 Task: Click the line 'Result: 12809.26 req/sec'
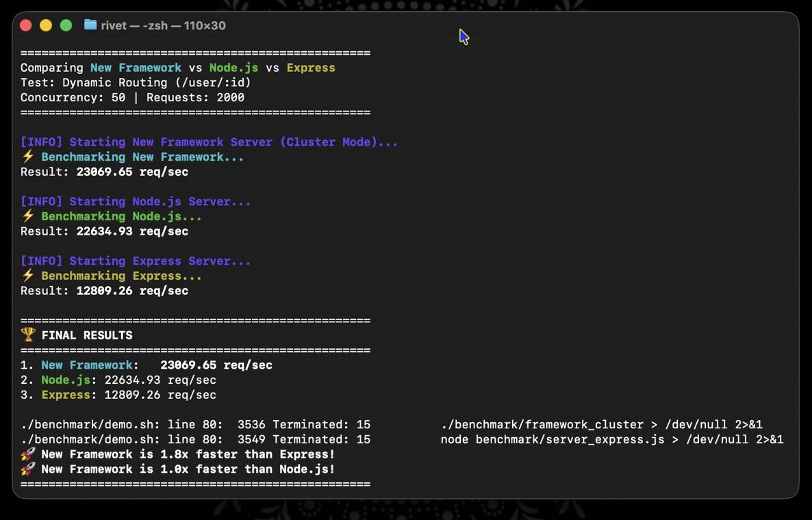105,291
